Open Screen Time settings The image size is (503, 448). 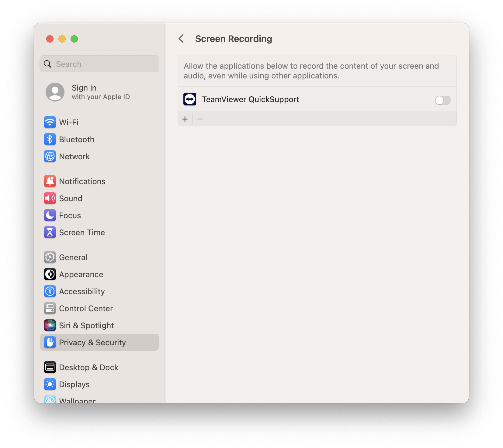pyautogui.click(x=82, y=233)
